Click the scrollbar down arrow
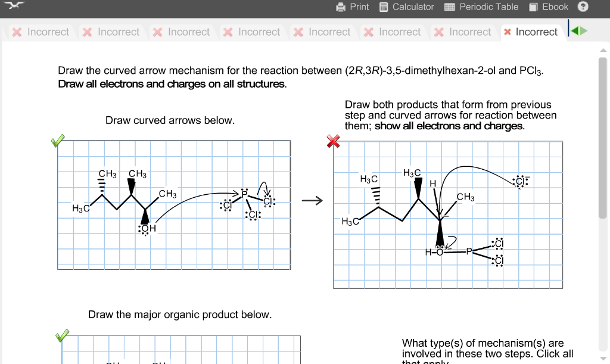 (603, 358)
